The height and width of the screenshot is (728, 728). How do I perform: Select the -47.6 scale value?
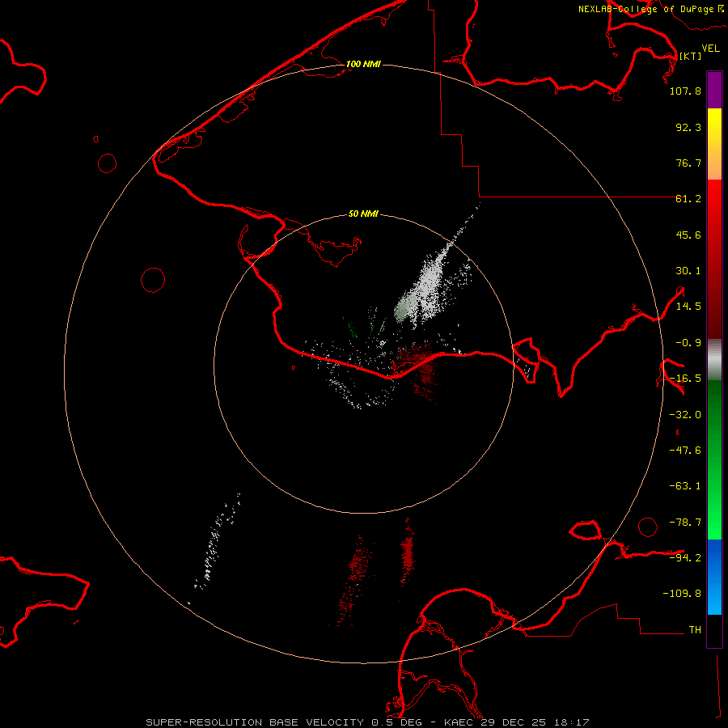pyautogui.click(x=685, y=451)
